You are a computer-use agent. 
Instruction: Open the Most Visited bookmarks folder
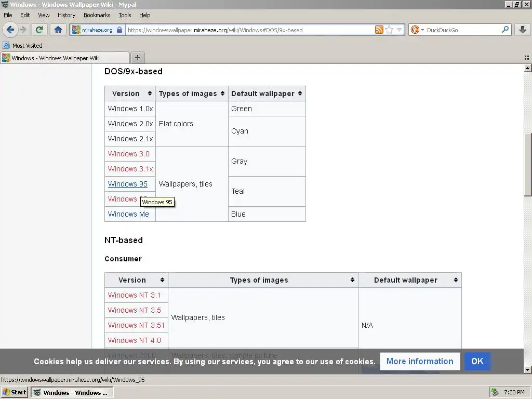[23, 46]
